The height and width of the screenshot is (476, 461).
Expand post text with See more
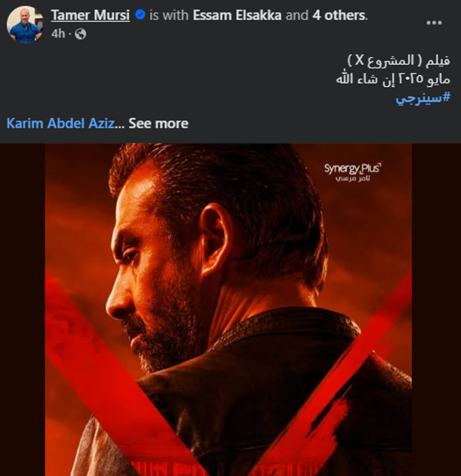pyautogui.click(x=158, y=124)
